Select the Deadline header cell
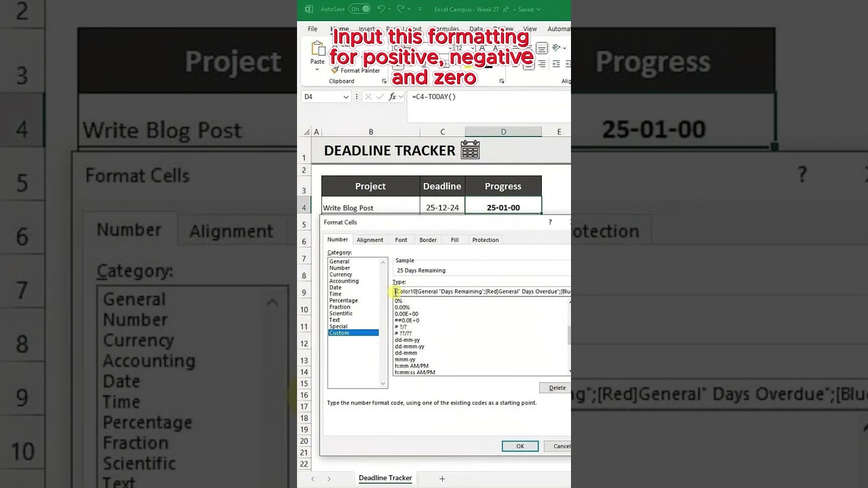 pos(442,186)
